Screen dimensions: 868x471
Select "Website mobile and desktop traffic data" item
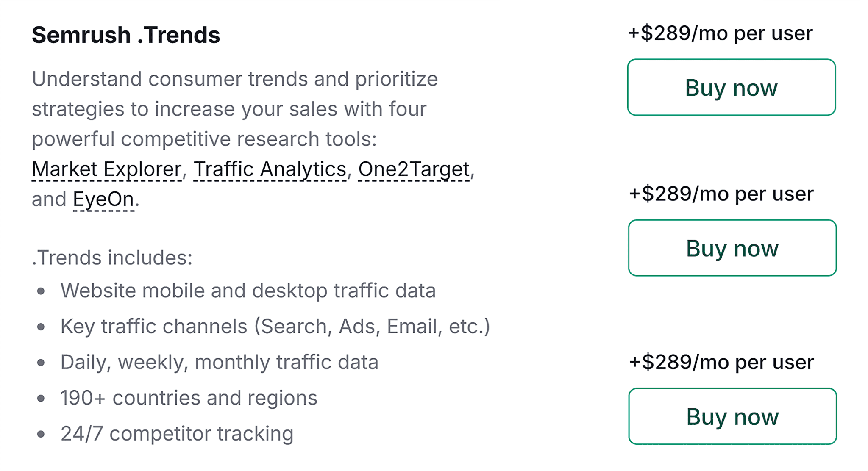tap(248, 291)
